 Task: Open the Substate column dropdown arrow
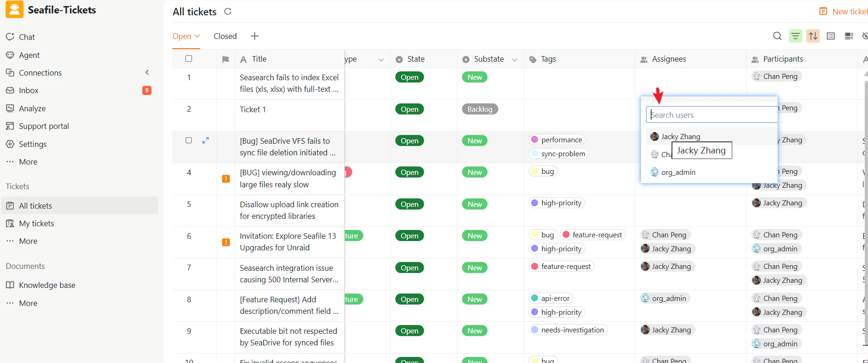tap(514, 59)
